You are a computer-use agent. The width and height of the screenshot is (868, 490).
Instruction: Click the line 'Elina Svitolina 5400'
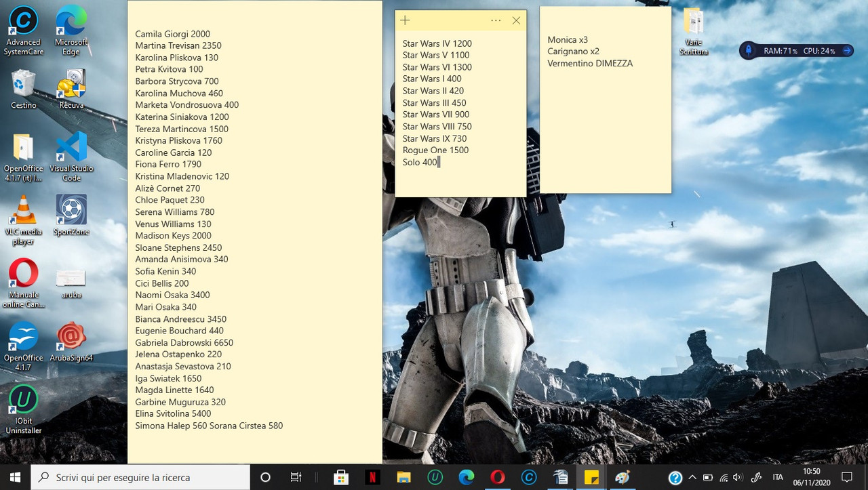coord(173,413)
